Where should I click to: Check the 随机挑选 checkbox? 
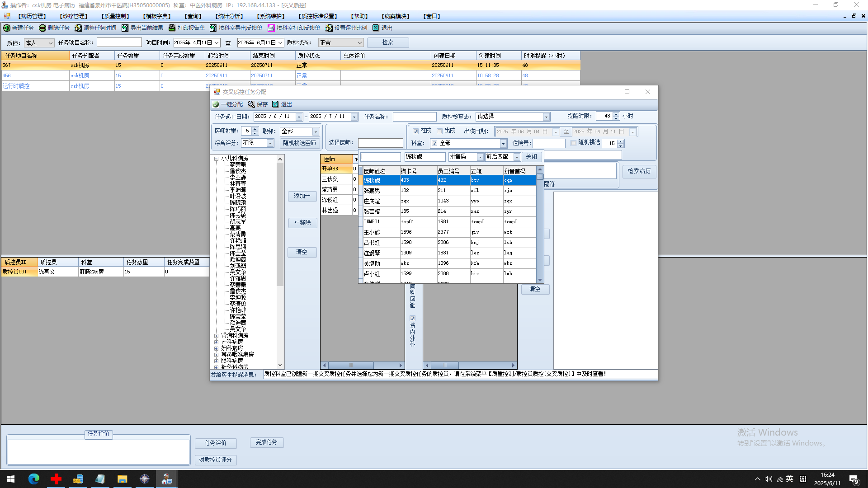click(x=574, y=143)
